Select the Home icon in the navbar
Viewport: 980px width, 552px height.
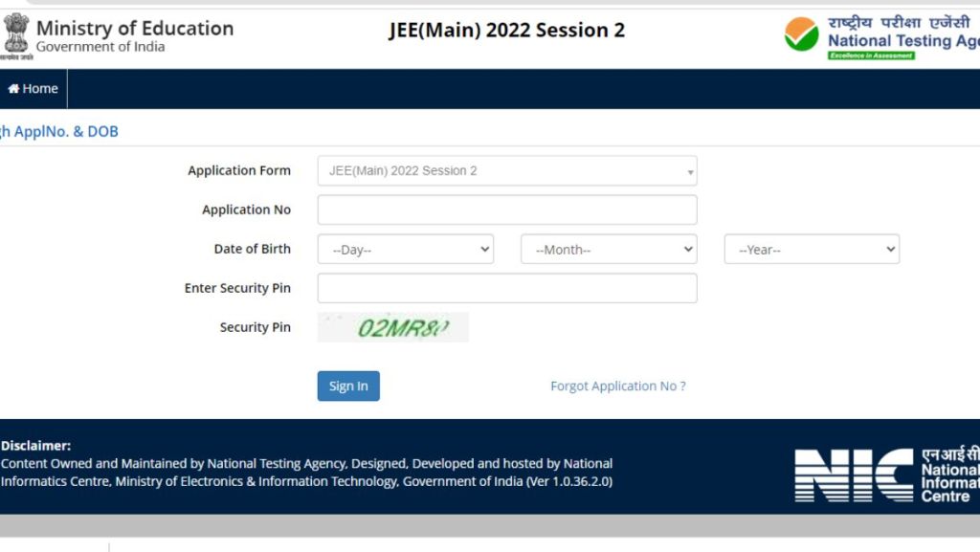coord(12,88)
